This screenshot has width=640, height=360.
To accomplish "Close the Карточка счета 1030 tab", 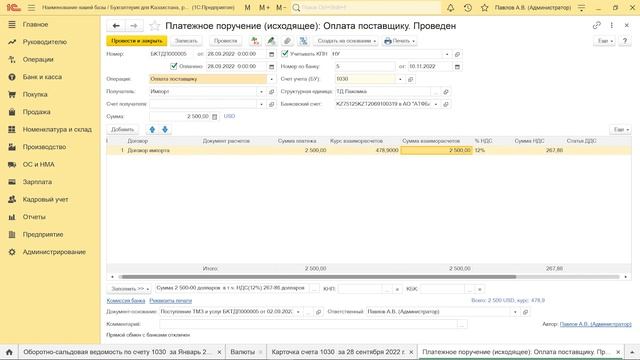I will [x=411, y=352].
